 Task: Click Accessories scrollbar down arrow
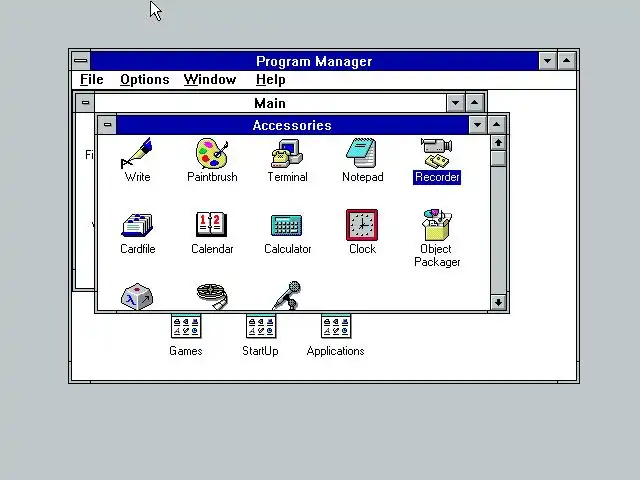click(x=498, y=302)
